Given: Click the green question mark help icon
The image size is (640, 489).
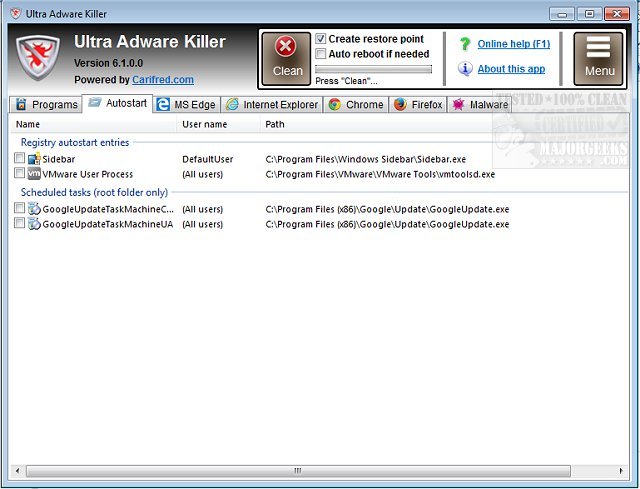Looking at the screenshot, I should [x=465, y=44].
